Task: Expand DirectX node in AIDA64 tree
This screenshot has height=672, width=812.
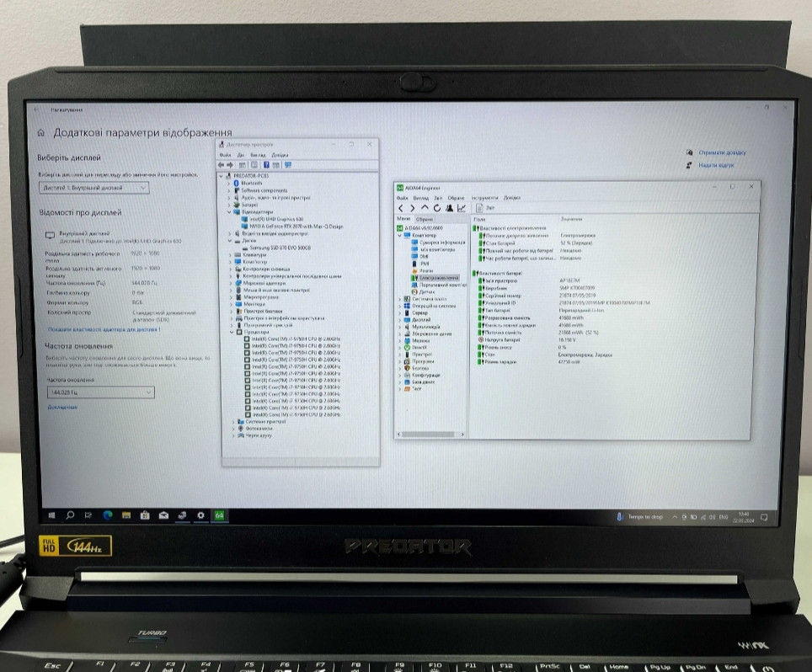Action: point(399,347)
